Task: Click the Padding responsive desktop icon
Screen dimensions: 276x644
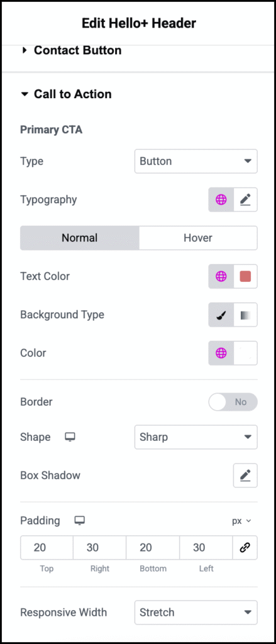Action: pyautogui.click(x=79, y=521)
